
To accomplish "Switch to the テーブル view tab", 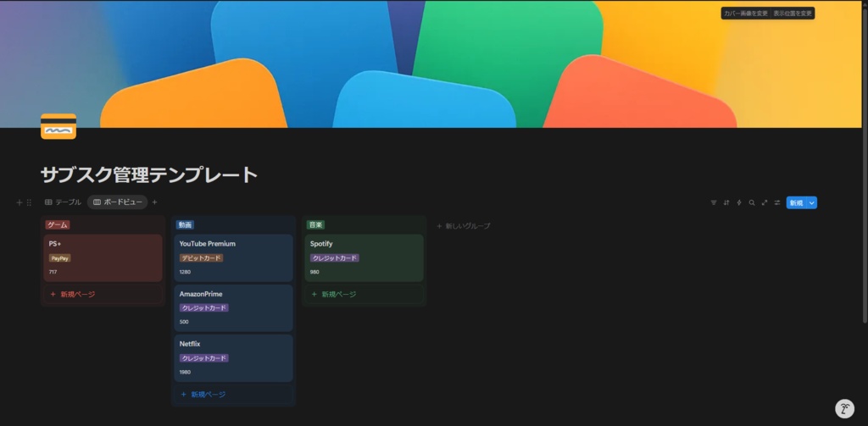I will click(x=63, y=202).
